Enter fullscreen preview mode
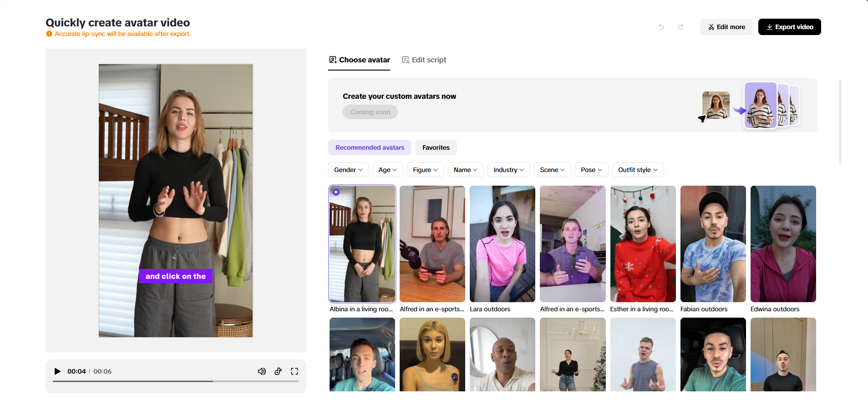 pos(294,371)
